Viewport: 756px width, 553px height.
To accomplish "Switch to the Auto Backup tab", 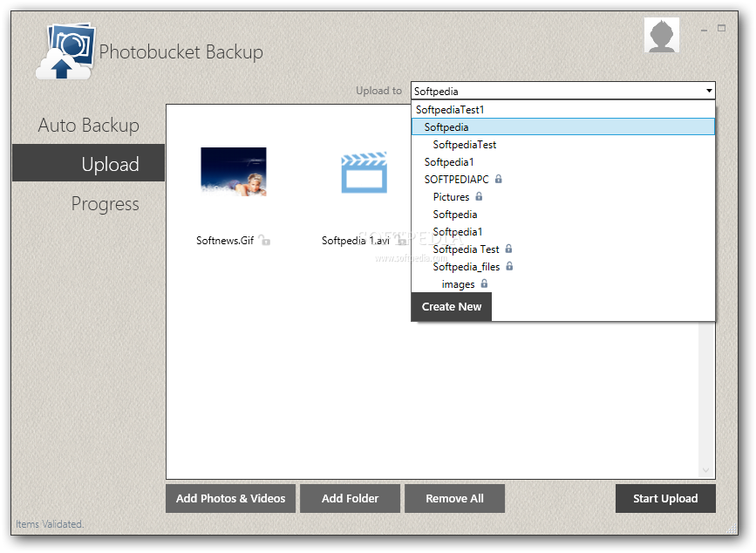I will tap(89, 125).
